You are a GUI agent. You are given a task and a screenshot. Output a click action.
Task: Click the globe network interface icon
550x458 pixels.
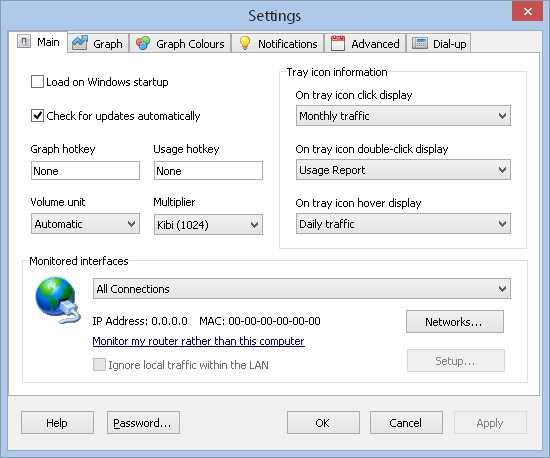point(58,300)
